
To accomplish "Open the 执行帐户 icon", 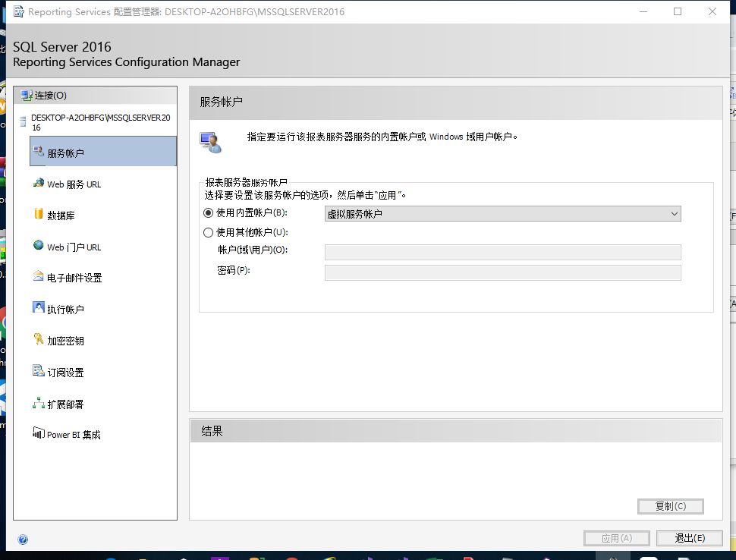I will tap(39, 307).
